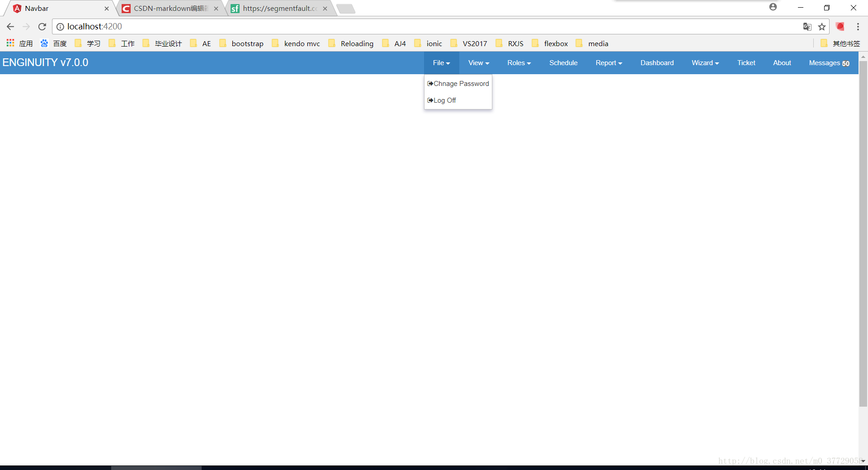
Task: Expand the Report dropdown menu
Action: click(x=609, y=63)
